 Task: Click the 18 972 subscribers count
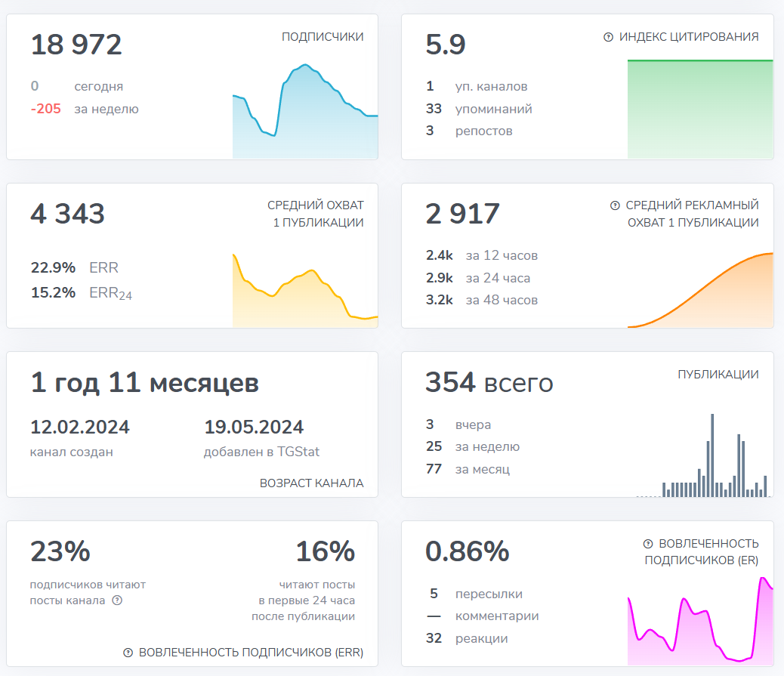[x=76, y=45]
